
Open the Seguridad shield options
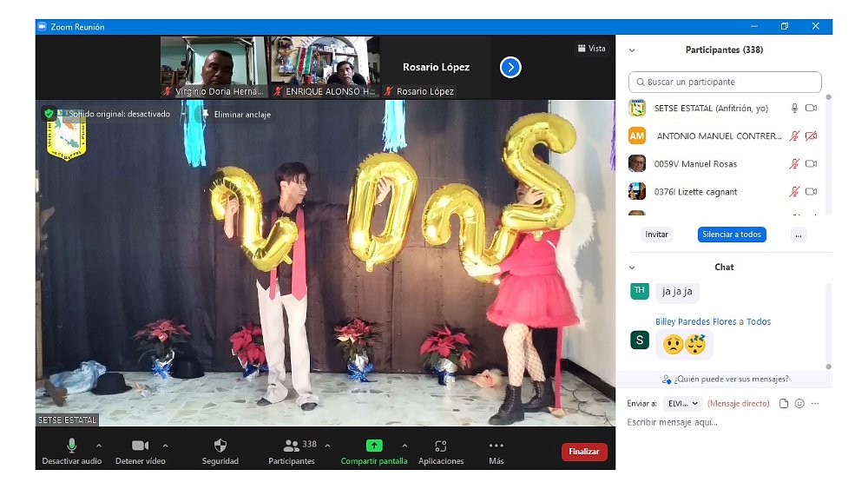pos(220,446)
